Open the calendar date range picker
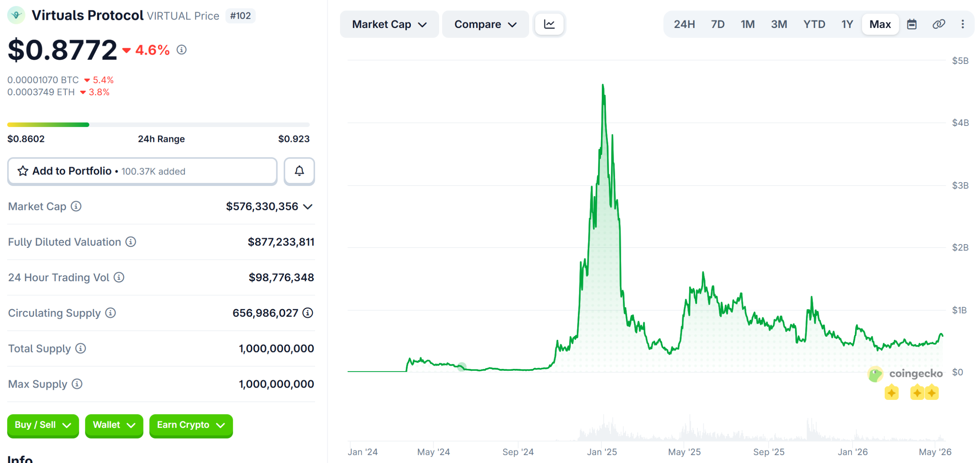 (x=911, y=24)
